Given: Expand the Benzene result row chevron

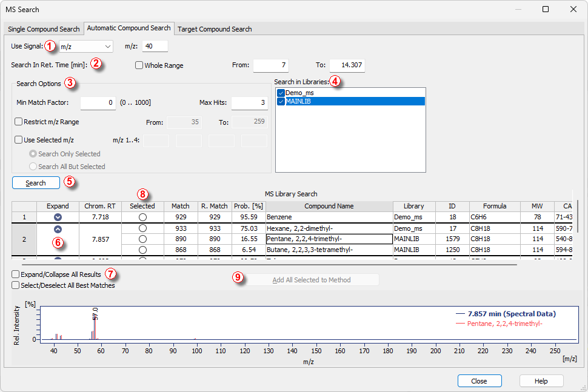Looking at the screenshot, I should 58,216.
